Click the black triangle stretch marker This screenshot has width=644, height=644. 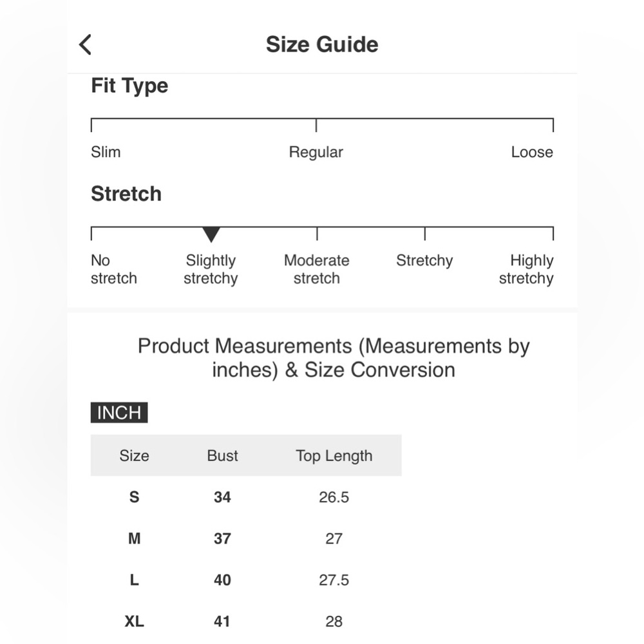[211, 234]
